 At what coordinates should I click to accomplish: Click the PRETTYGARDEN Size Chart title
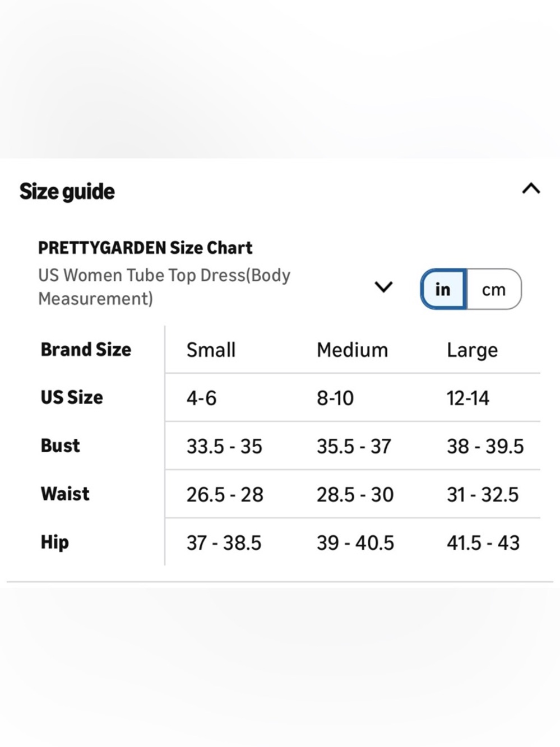pos(145,248)
